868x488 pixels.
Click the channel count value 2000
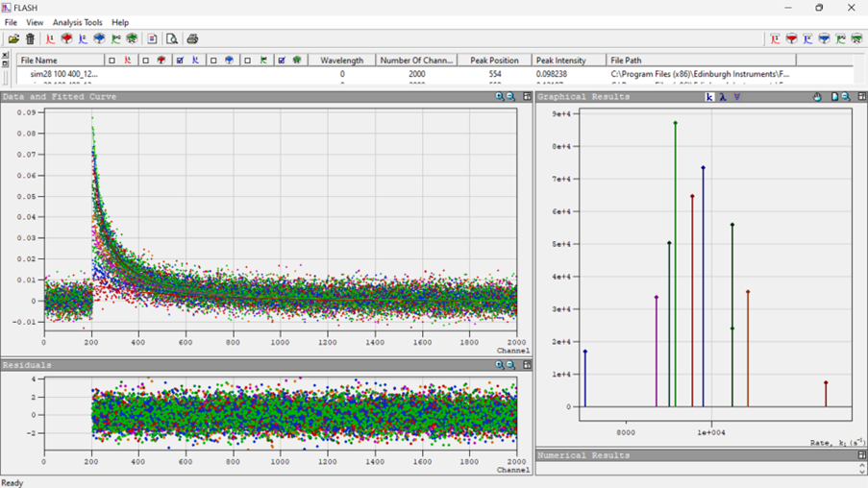417,74
